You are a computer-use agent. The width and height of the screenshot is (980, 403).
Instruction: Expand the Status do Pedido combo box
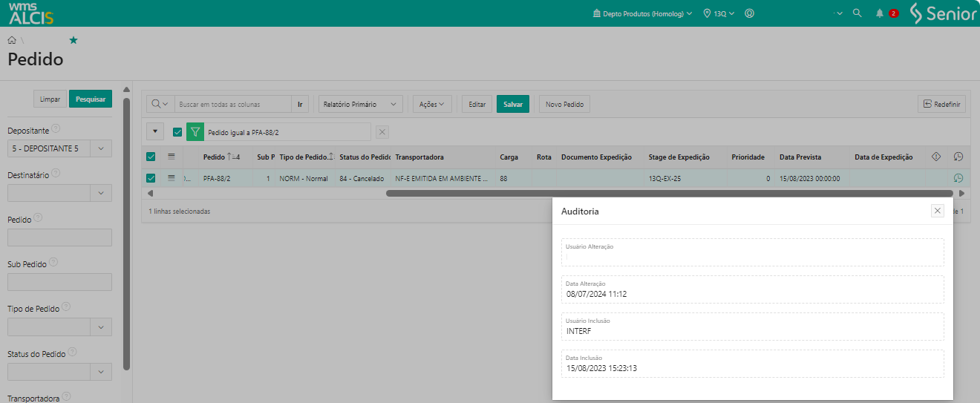pyautogui.click(x=101, y=371)
